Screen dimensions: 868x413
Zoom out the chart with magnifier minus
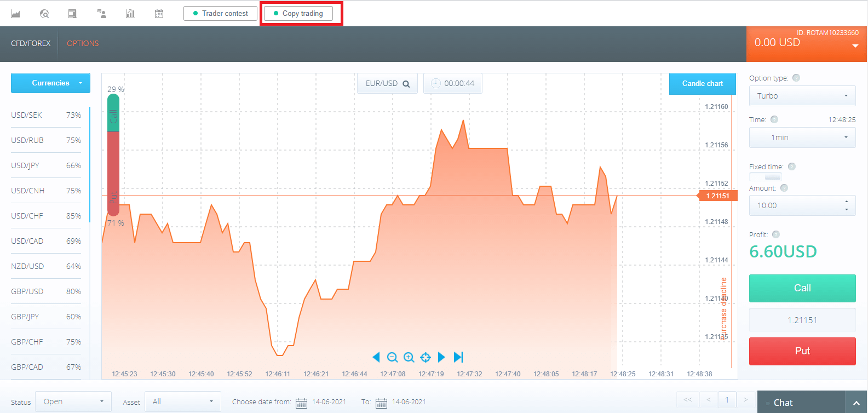(392, 357)
